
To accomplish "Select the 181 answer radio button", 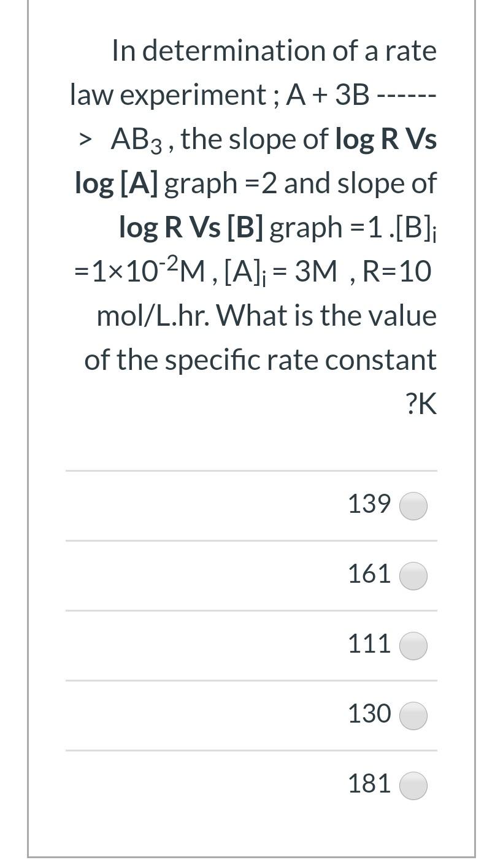I will (413, 786).
